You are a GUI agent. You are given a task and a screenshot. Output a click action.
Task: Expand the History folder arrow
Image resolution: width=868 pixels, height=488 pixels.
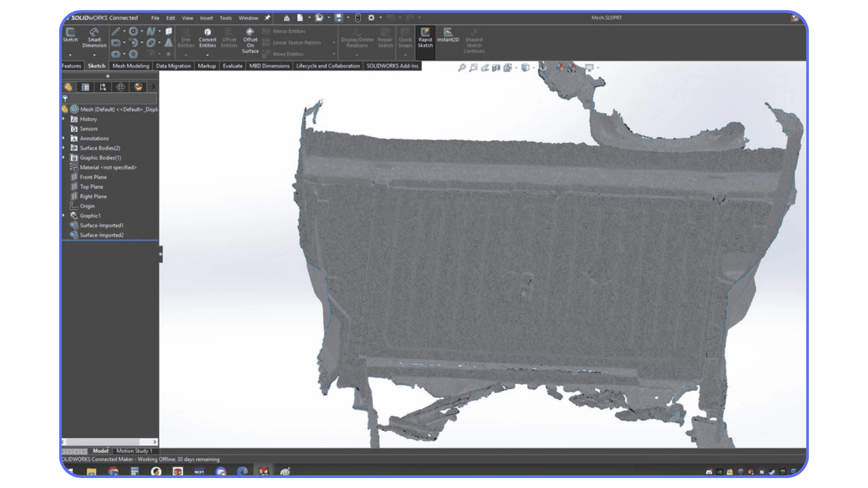64,119
